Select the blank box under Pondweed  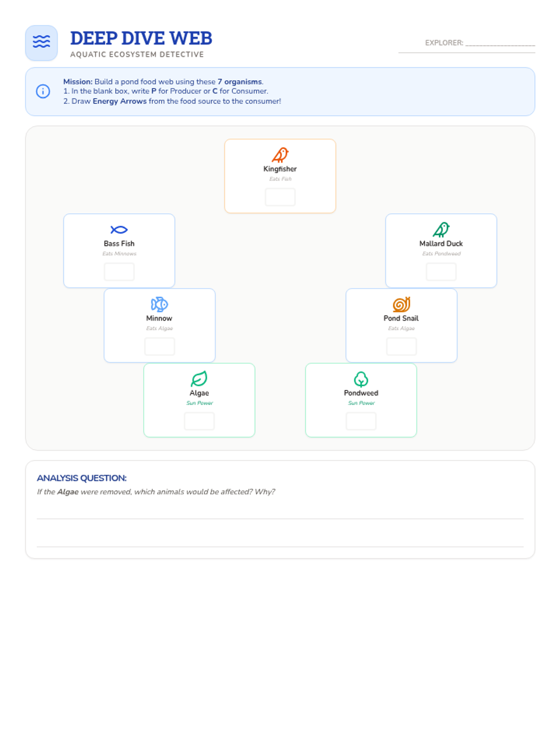coord(361,421)
